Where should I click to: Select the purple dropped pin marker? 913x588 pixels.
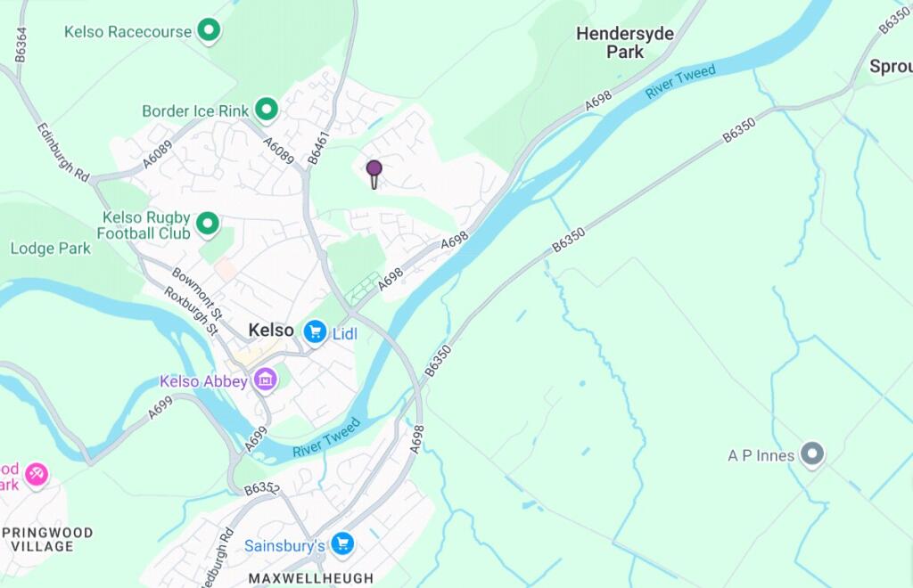[374, 175]
